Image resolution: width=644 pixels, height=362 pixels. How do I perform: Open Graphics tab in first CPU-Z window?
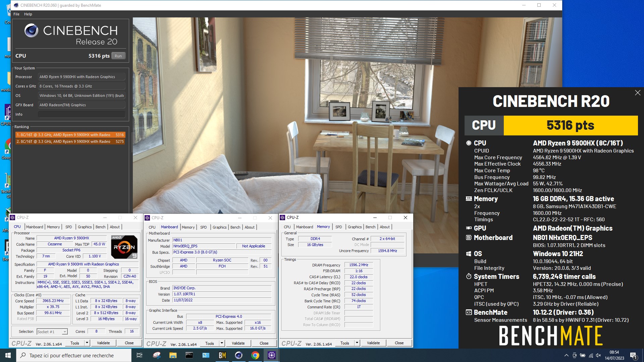[x=85, y=227]
